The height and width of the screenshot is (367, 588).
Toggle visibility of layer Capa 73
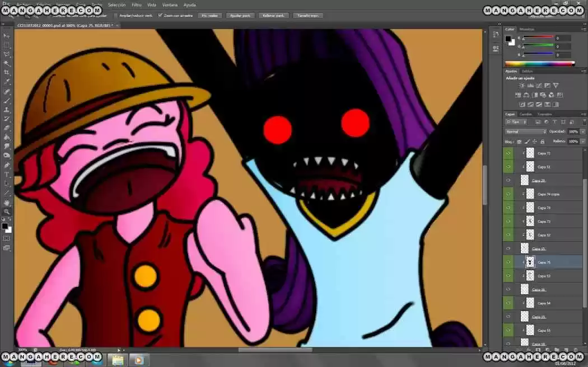(508, 222)
